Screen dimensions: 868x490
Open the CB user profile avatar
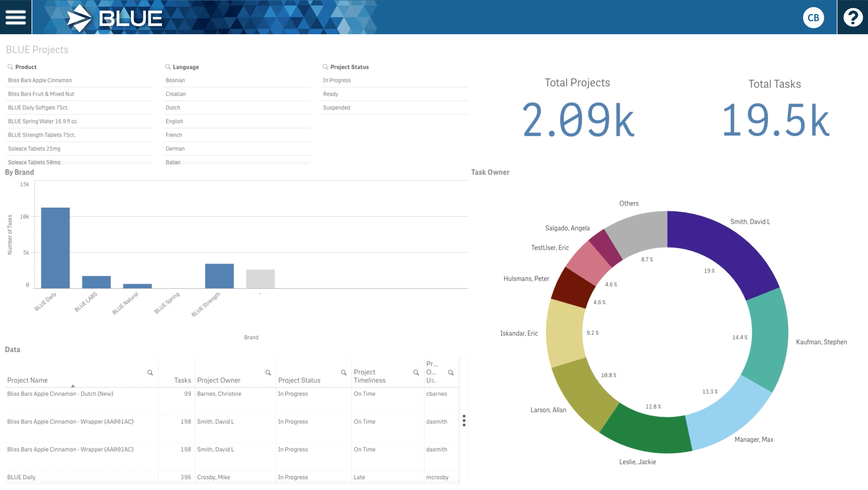click(x=813, y=17)
